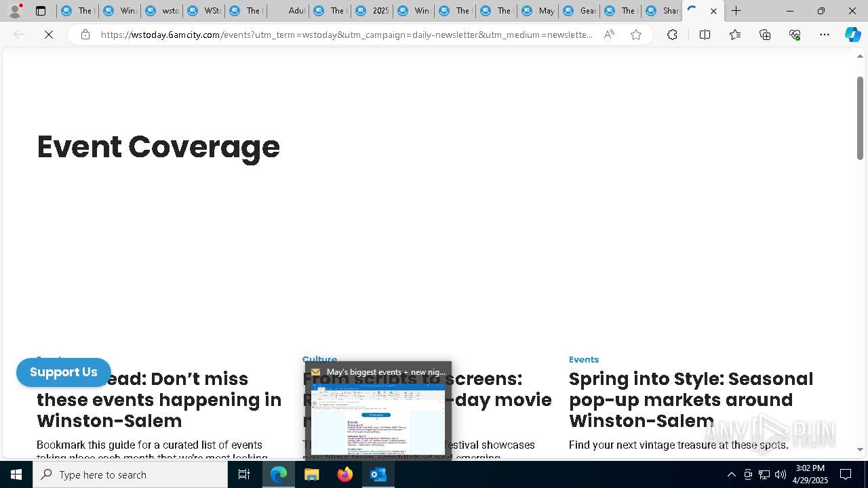Launch the Copilot sidebar icon
This screenshot has height=488, width=868.
click(x=852, y=35)
